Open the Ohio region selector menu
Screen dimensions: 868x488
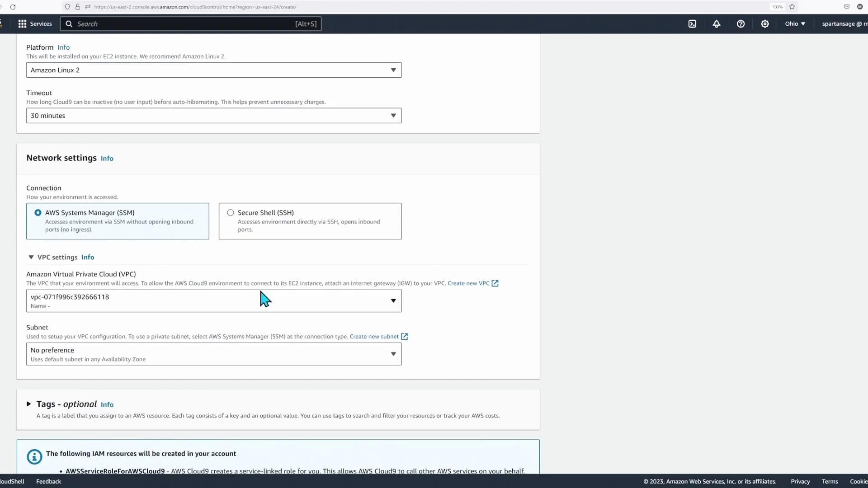pyautogui.click(x=795, y=24)
